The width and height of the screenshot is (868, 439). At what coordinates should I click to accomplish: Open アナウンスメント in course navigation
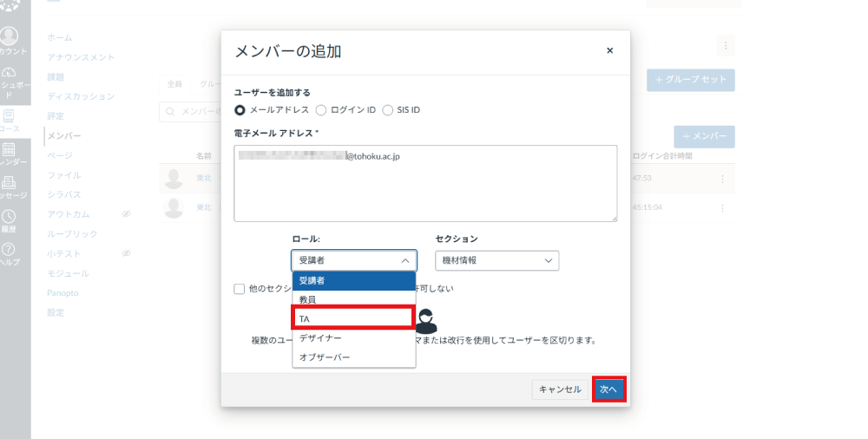(81, 57)
